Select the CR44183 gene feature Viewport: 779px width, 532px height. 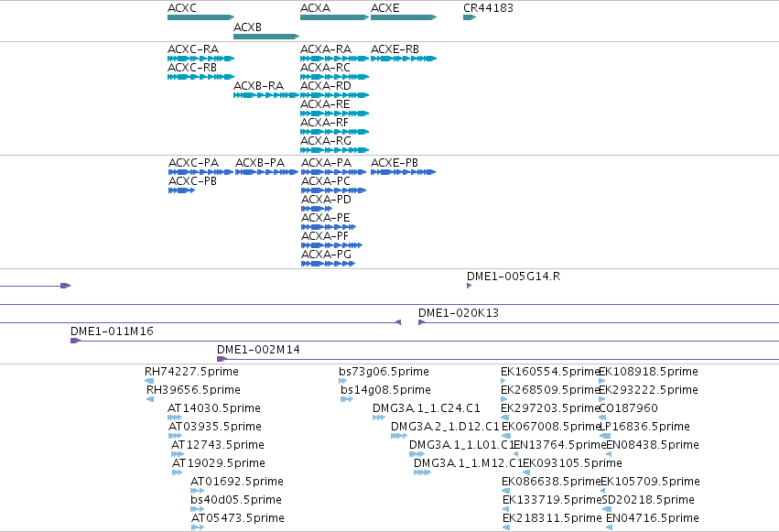click(470, 17)
